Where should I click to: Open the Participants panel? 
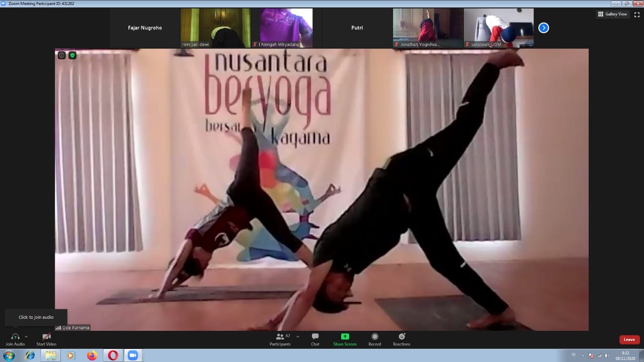coord(280,337)
